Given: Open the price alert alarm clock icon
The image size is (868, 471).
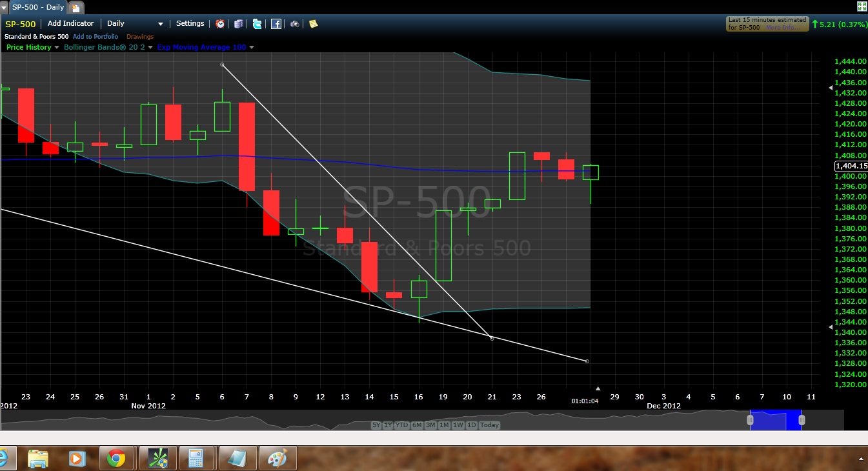Looking at the screenshot, I should click(x=220, y=24).
